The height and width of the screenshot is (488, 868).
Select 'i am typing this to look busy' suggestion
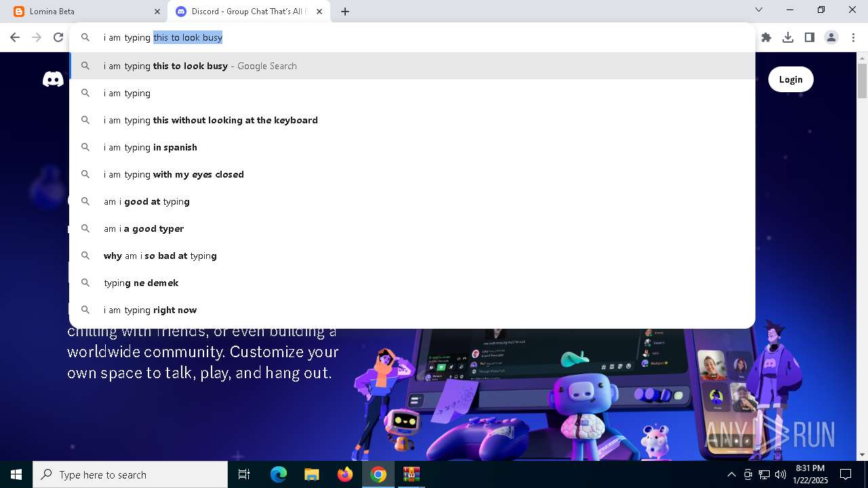click(x=412, y=66)
